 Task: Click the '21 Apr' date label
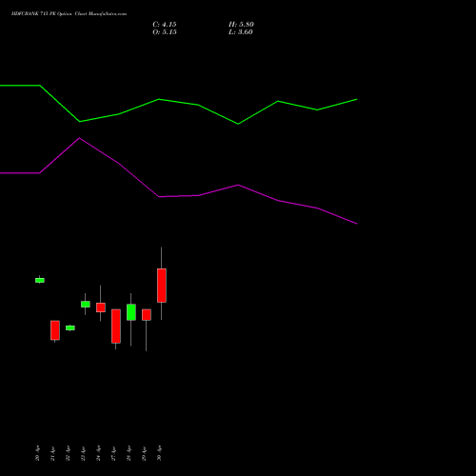(x=53, y=453)
